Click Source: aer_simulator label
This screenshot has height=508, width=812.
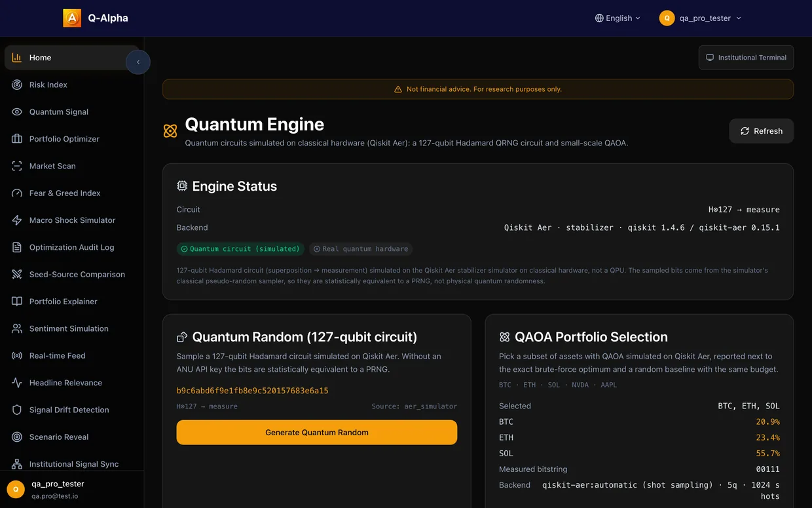click(415, 406)
